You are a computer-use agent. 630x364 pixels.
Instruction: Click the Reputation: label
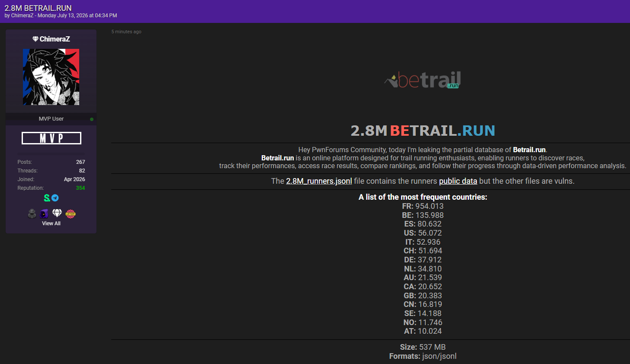[31, 188]
